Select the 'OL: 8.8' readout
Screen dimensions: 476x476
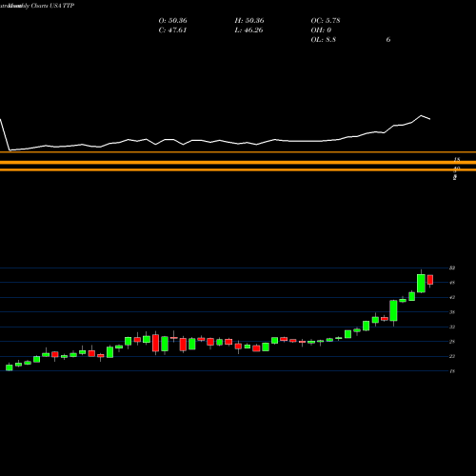click(x=323, y=39)
